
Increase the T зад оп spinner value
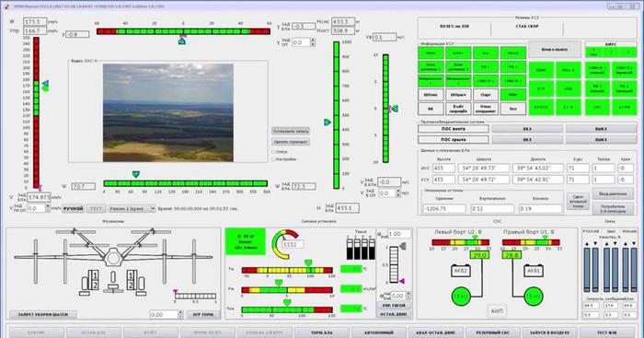click(x=313, y=41)
